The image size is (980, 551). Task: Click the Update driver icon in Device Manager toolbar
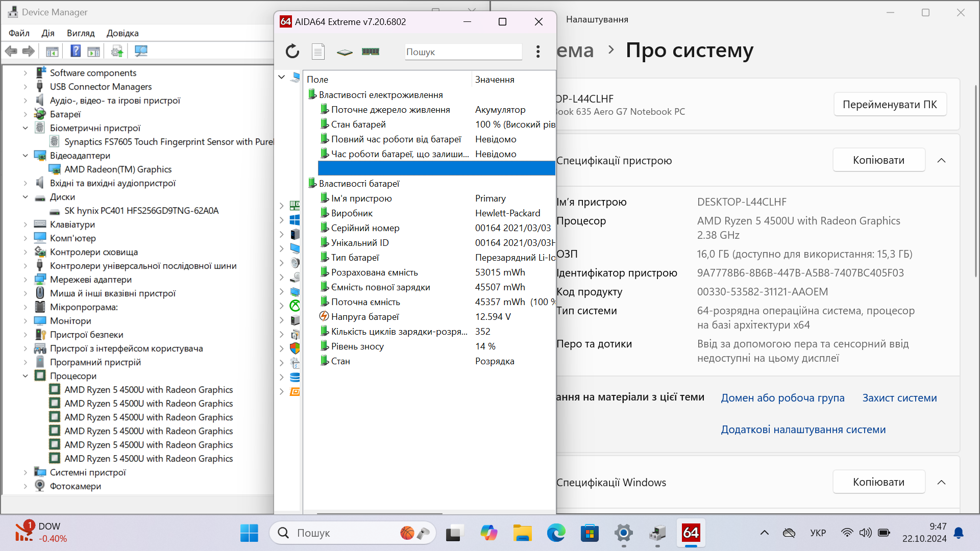117,51
